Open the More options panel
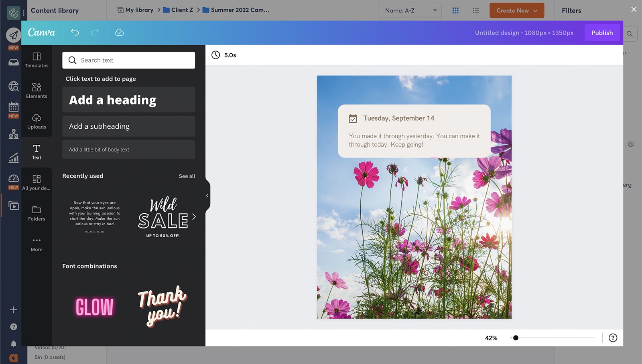 (x=37, y=244)
